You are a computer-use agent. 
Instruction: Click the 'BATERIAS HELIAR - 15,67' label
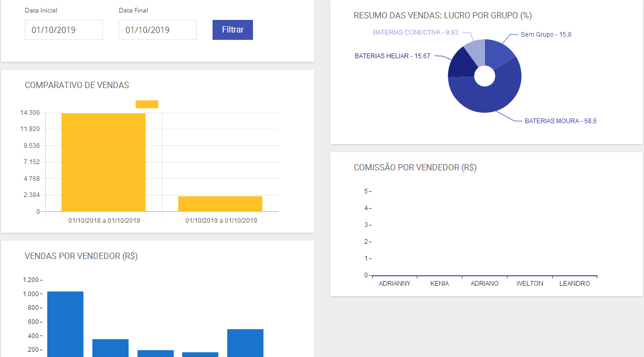(392, 56)
